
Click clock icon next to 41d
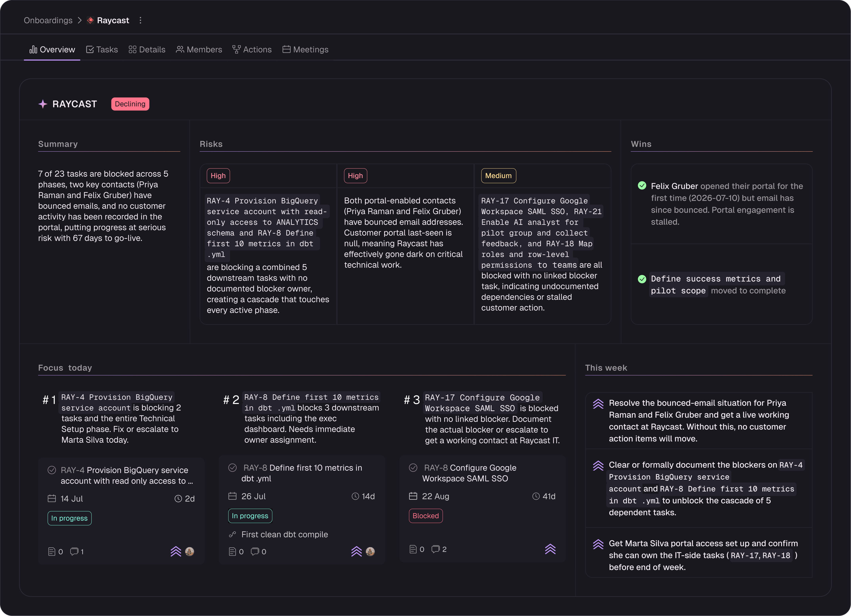536,496
